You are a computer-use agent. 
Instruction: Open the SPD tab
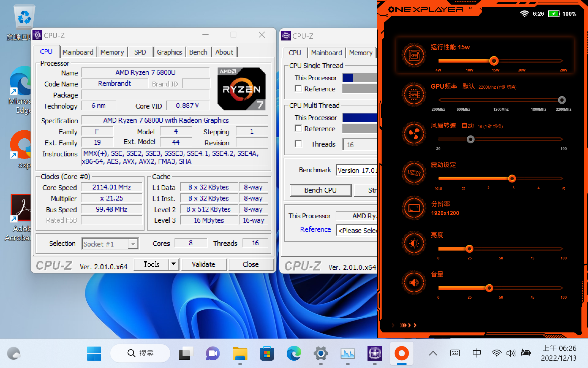coord(140,52)
